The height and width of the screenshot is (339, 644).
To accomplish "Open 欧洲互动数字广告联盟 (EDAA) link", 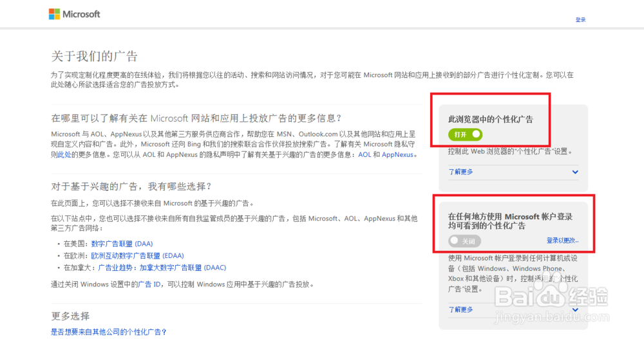I will [138, 255].
